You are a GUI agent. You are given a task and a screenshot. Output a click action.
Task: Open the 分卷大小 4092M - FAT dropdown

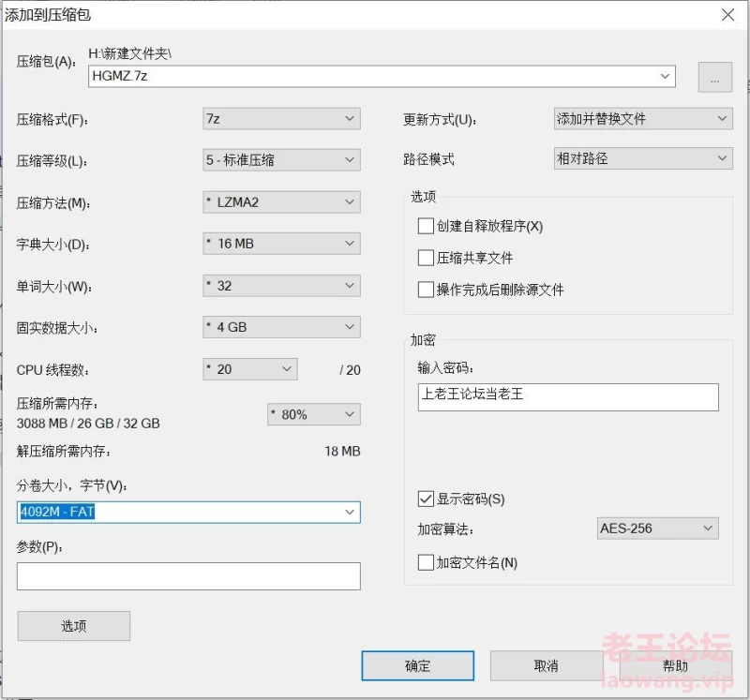tap(188, 512)
